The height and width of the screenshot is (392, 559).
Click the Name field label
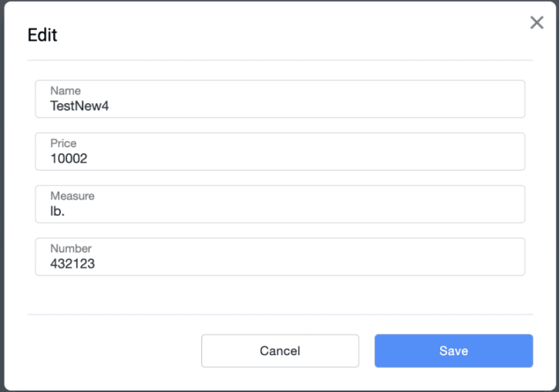66,91
